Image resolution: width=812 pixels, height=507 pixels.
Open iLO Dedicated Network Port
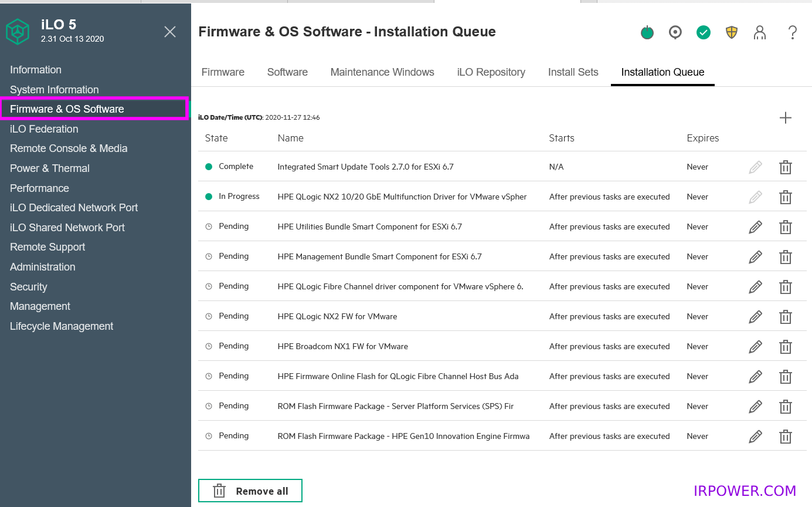click(x=74, y=208)
